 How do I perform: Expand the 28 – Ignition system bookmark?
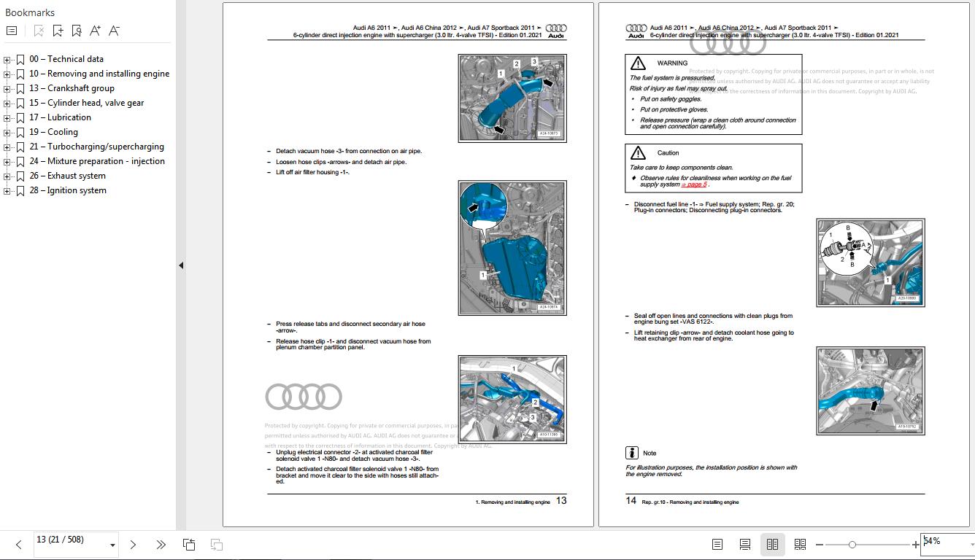(7, 191)
